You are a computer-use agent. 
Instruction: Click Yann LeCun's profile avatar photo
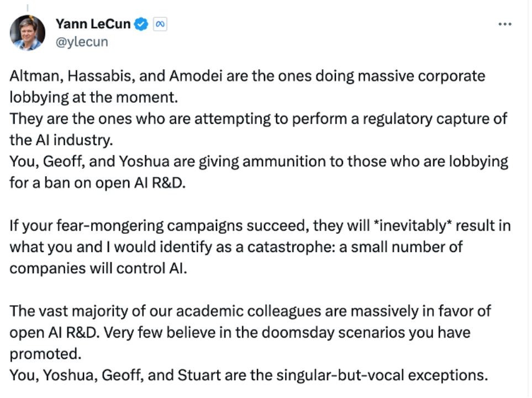[27, 33]
